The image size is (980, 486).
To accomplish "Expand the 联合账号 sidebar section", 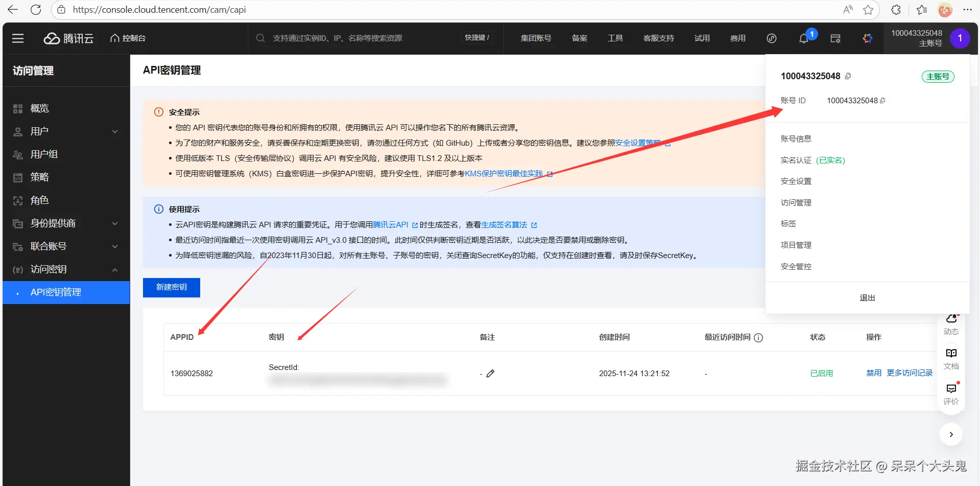I will click(x=66, y=246).
